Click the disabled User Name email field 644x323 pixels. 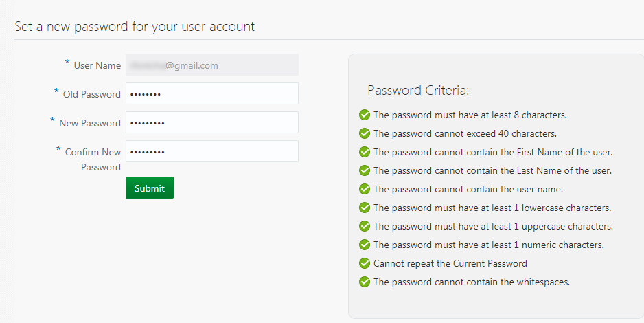click(x=212, y=65)
